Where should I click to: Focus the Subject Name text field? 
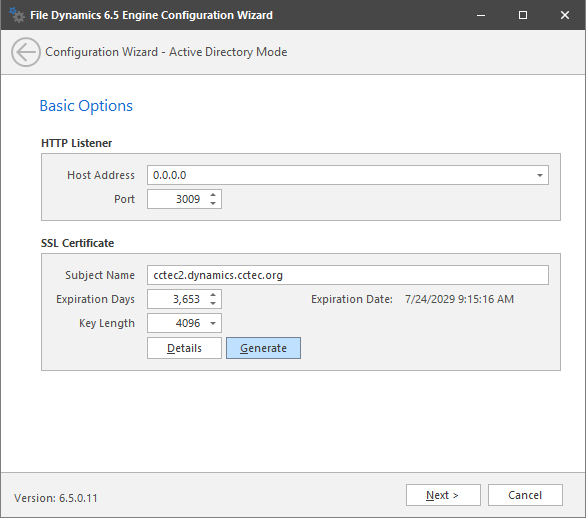(x=348, y=275)
